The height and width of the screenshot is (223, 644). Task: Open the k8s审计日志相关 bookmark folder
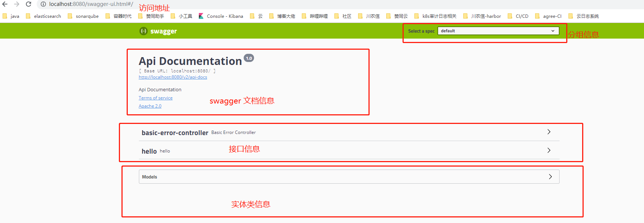coord(436,16)
